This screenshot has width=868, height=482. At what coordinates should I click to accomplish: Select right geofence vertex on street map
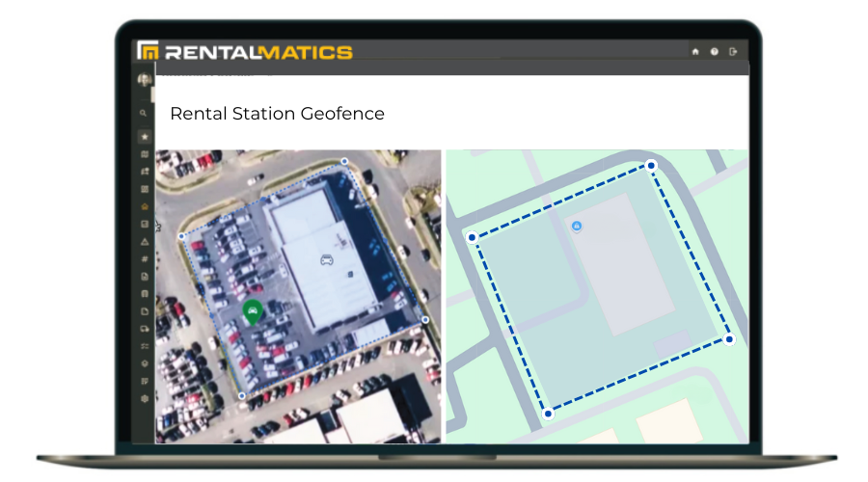point(729,339)
